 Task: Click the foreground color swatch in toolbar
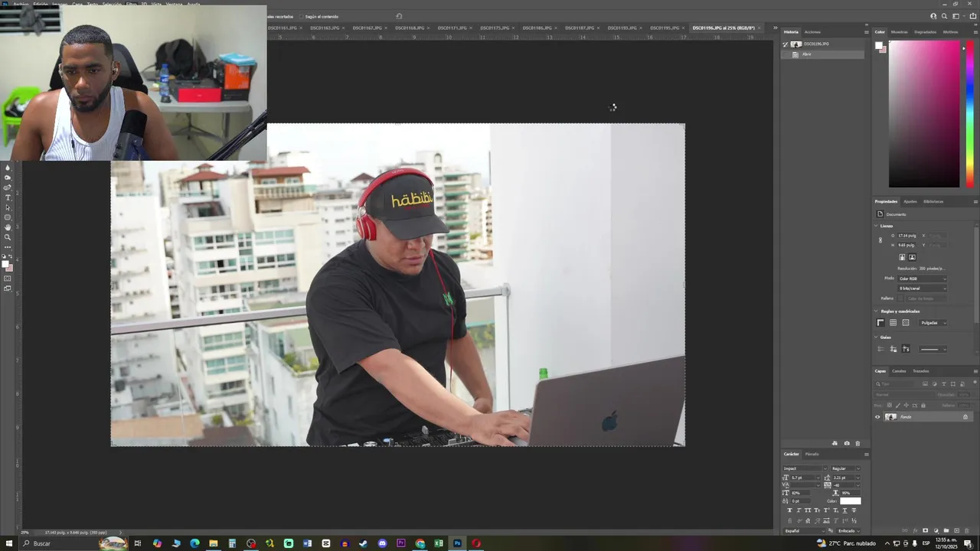pyautogui.click(x=5, y=264)
